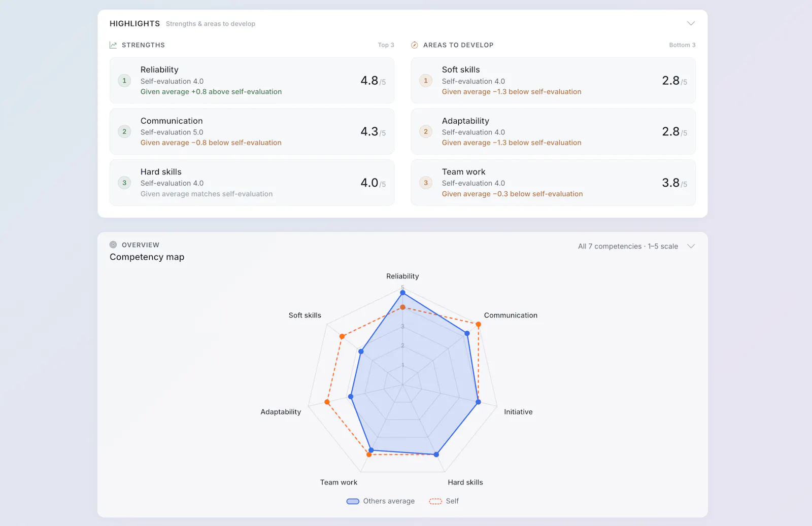812x526 pixels.
Task: Click the 'Competency map' heading
Action: [x=147, y=257]
